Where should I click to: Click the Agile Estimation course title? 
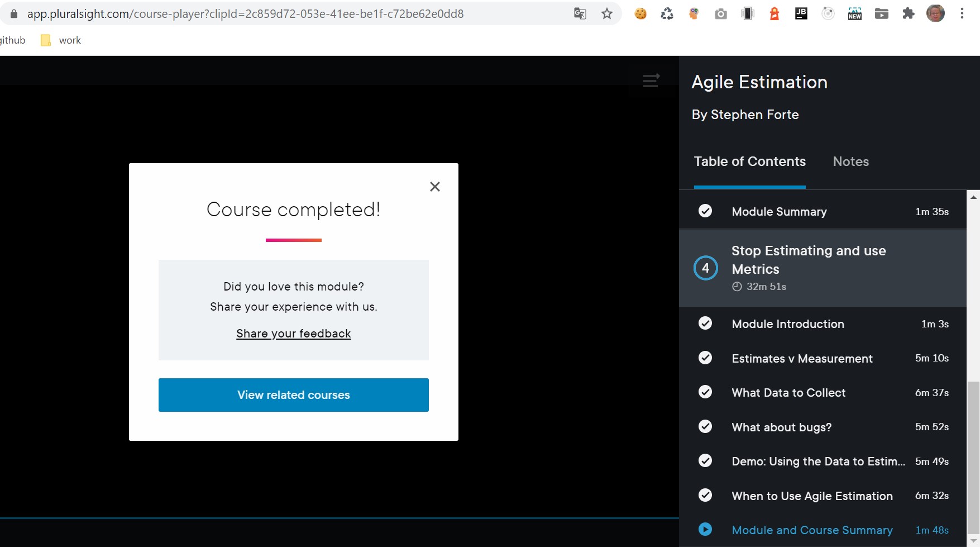click(x=759, y=82)
